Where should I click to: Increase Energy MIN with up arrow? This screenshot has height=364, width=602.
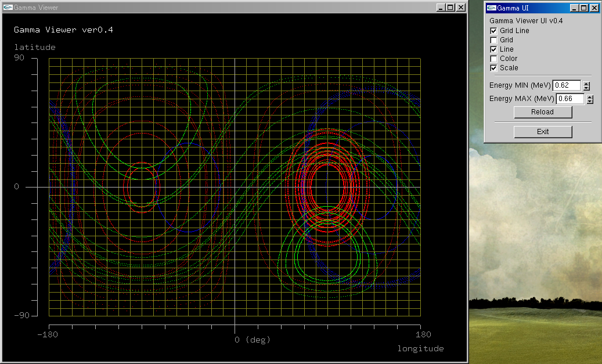[x=586, y=84]
